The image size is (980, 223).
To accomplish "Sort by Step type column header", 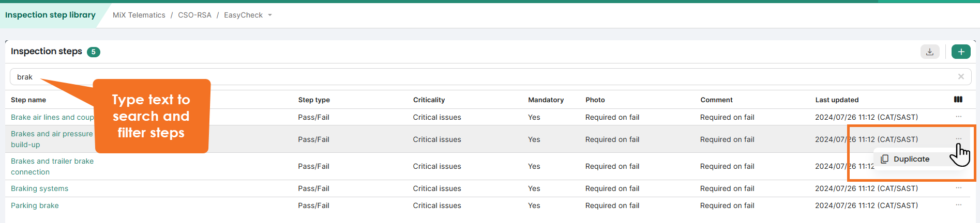I will (x=313, y=100).
